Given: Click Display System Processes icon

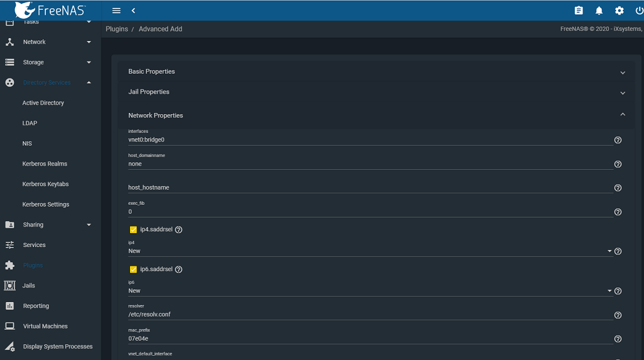Looking at the screenshot, I should point(10,347).
